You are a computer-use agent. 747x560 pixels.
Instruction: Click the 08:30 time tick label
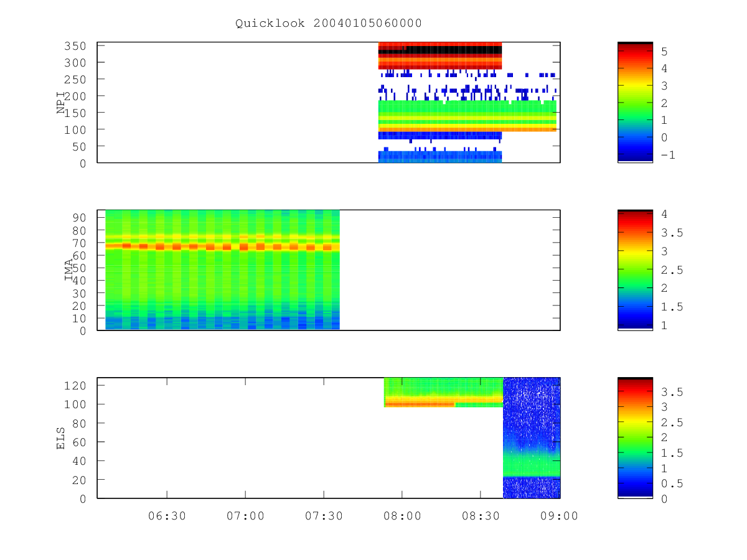click(481, 515)
